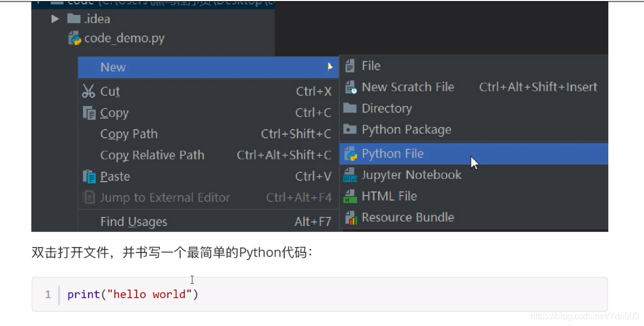Choose Cut from the context menu
Image resolution: width=644 pixels, height=326 pixels.
208,91
